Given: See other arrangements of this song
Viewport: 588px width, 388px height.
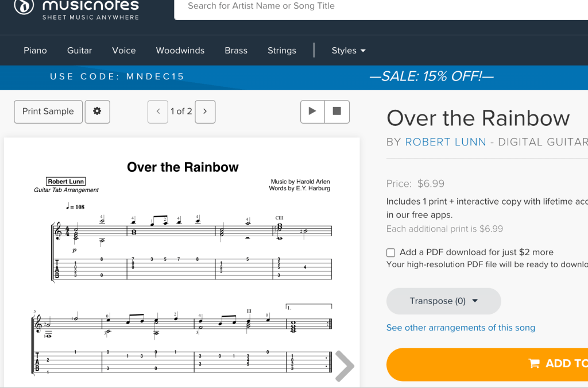Looking at the screenshot, I should click(x=461, y=328).
